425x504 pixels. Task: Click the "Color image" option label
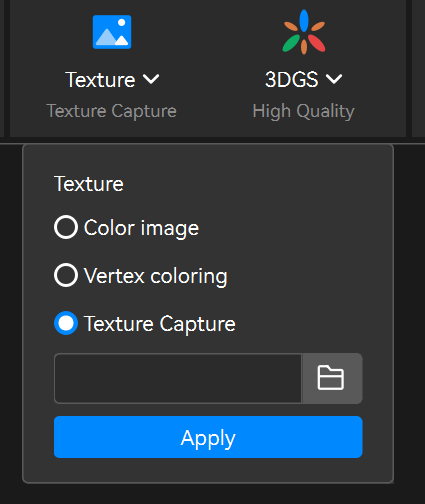[x=141, y=228]
